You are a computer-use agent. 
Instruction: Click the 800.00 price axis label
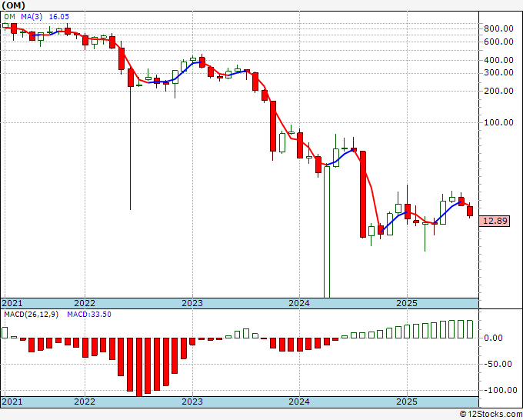498,28
